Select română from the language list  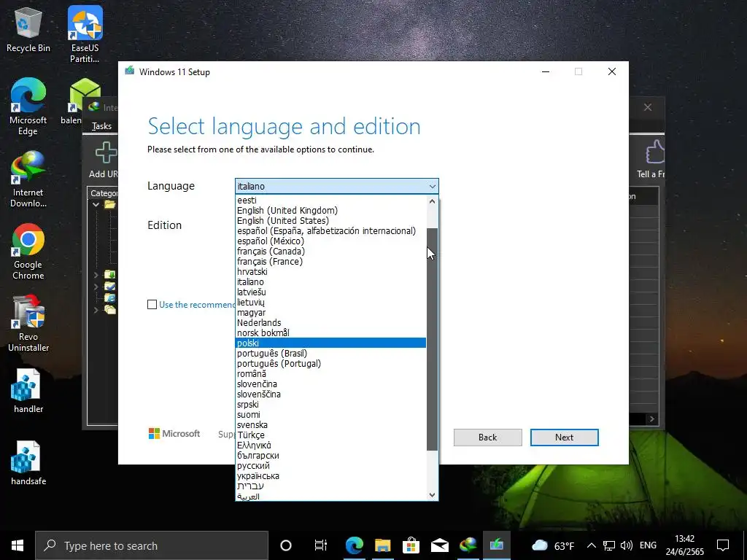331,373
